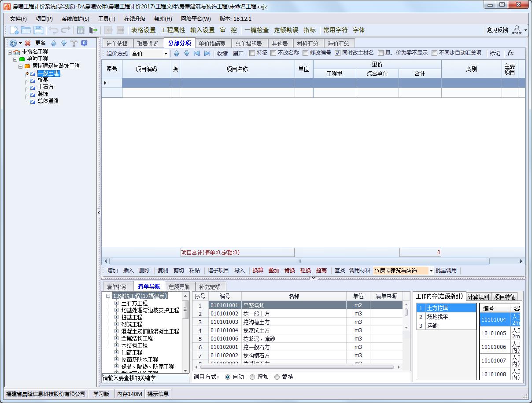Enable the 特征 checkbox
The image size is (532, 403).
[252, 53]
